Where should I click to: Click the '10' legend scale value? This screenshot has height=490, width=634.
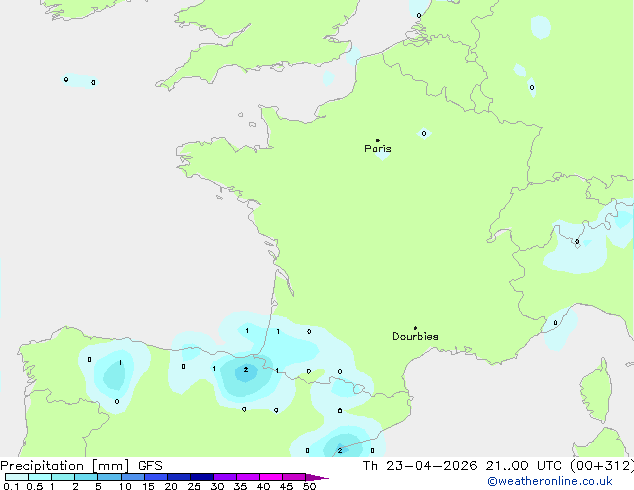click(125, 486)
